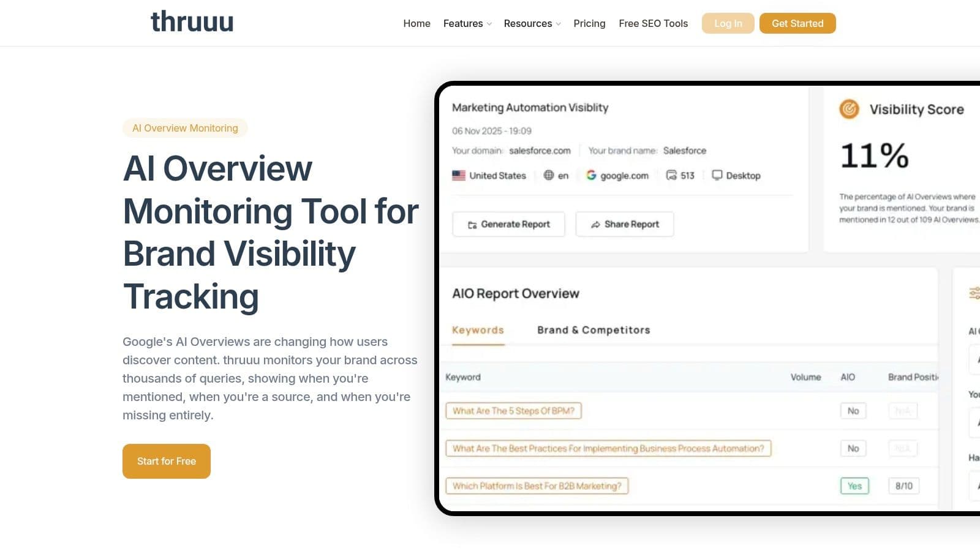Image resolution: width=980 pixels, height=551 pixels.
Task: Click the Google icon beside google.com
Action: pos(590,175)
